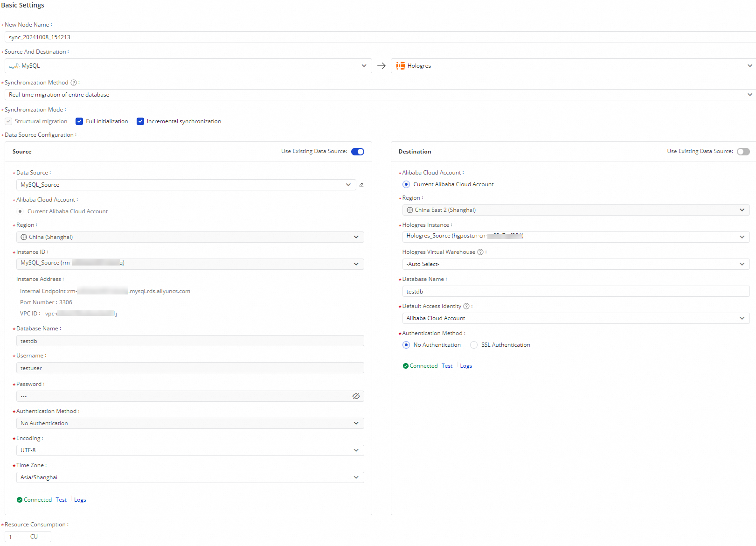The image size is (756, 546).
Task: Expand the Real-time migration of entire database dropdown
Action: click(x=380, y=95)
